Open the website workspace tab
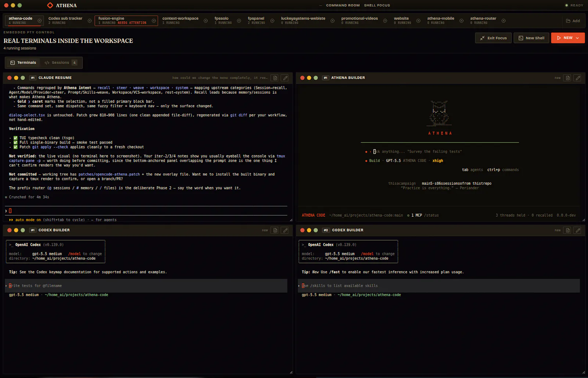 click(402, 20)
